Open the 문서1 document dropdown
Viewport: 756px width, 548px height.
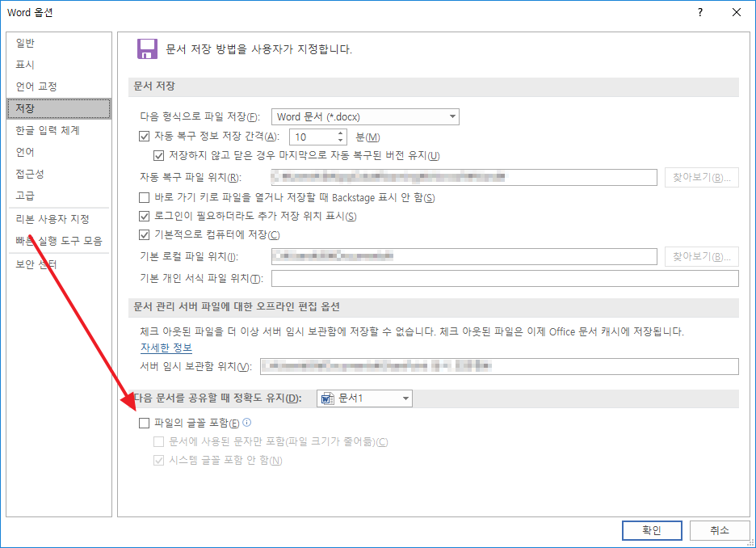pos(364,398)
